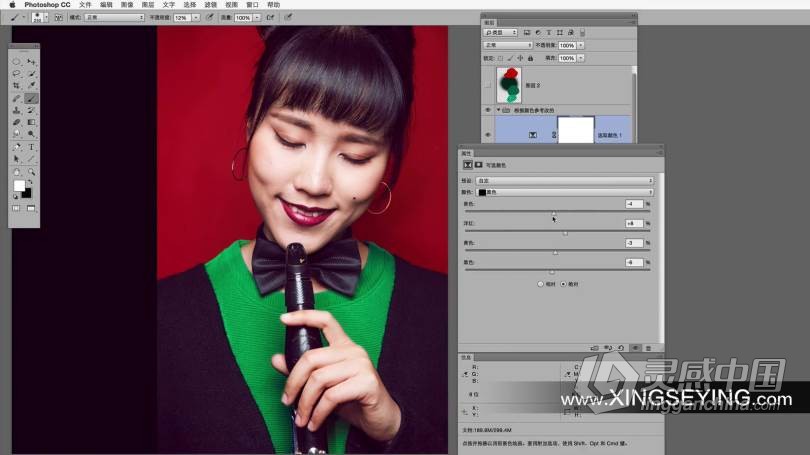Select the Eyedropper tool
This screenshot has height=455, width=810.
(32, 86)
